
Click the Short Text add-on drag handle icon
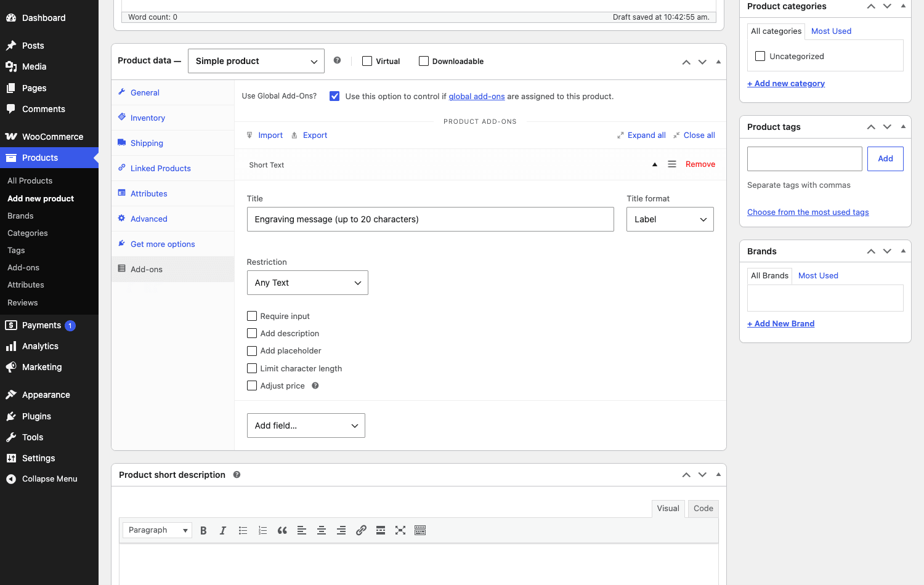click(x=672, y=164)
